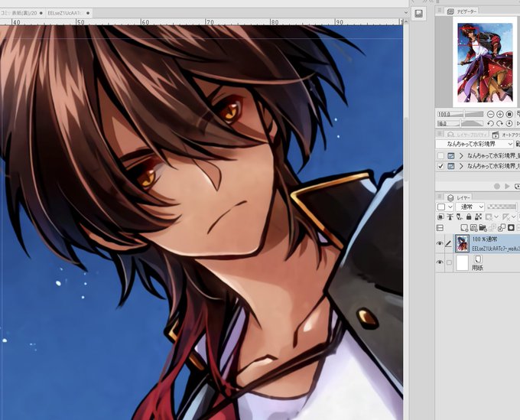
Task: Switch to the レイヤー tab
Action: (x=459, y=197)
